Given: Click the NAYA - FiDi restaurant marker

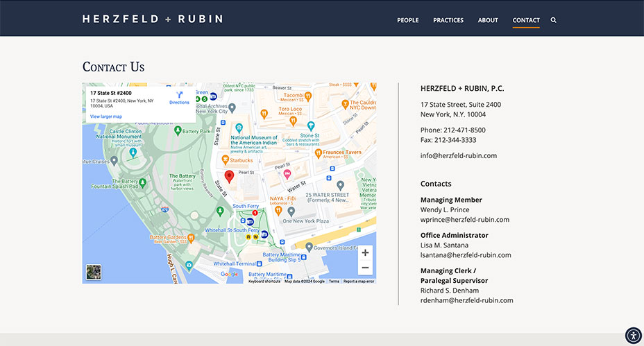Looking at the screenshot, I should click(278, 211).
